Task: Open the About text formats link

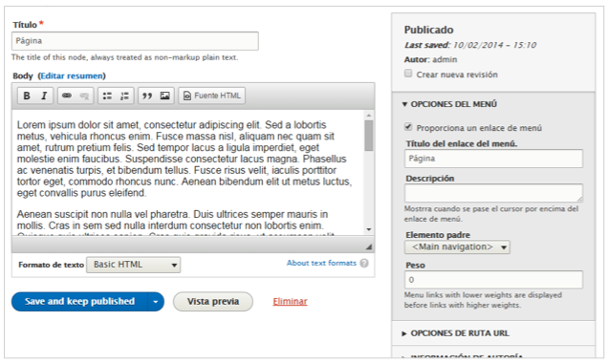Action: pyautogui.click(x=321, y=263)
